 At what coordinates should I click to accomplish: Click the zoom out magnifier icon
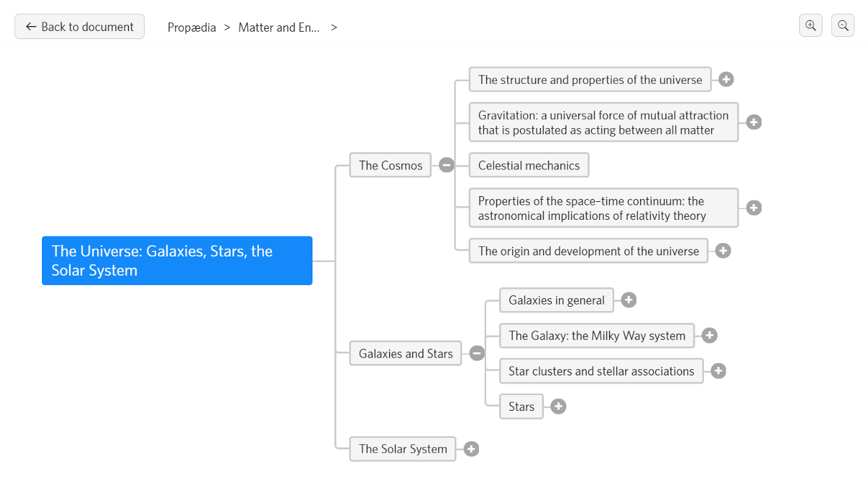pos(843,26)
